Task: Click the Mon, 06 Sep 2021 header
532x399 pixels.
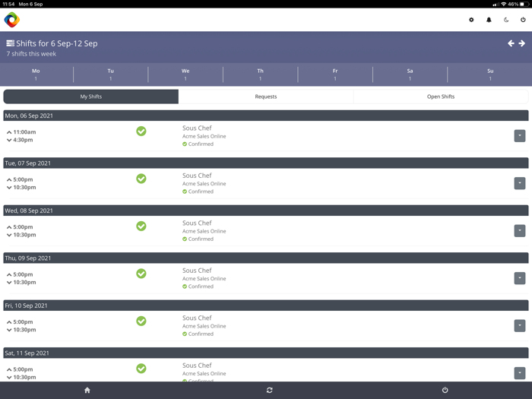Action: [266, 116]
